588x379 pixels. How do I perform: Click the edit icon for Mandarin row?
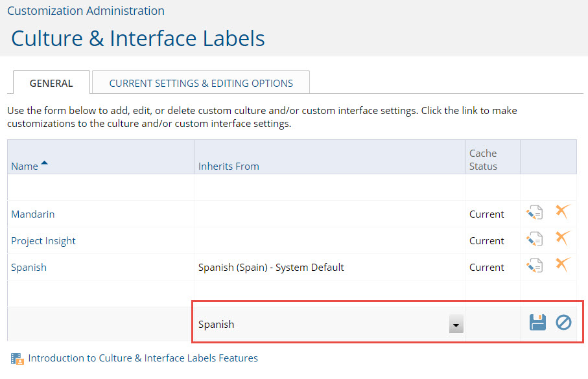[x=534, y=212]
